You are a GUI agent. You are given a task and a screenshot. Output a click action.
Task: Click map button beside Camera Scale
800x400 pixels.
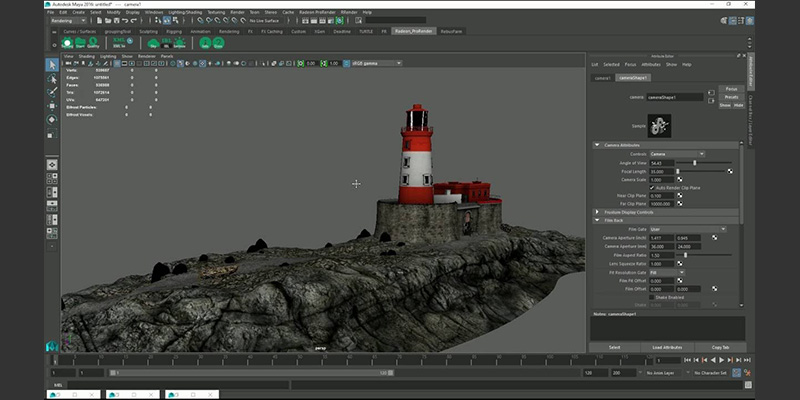680,180
